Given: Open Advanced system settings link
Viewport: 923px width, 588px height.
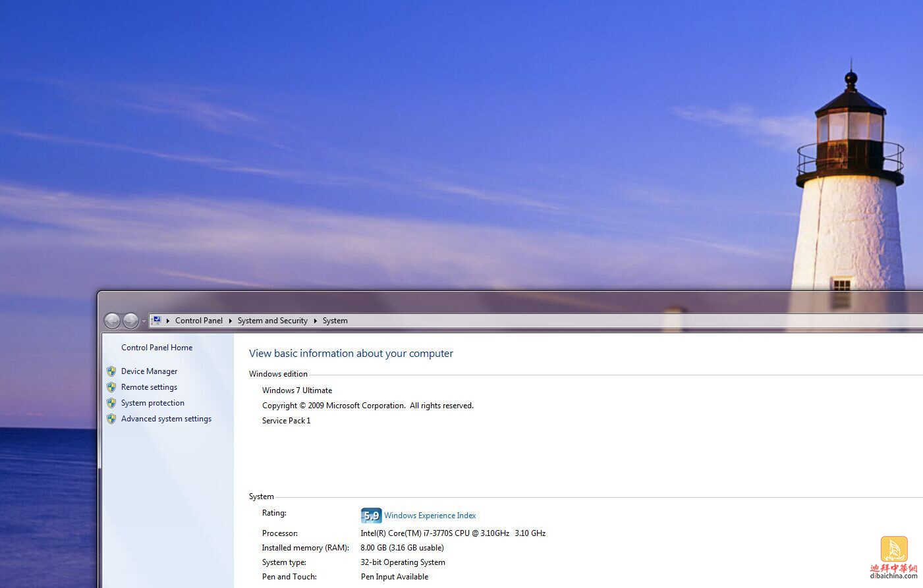Looking at the screenshot, I should tap(166, 419).
